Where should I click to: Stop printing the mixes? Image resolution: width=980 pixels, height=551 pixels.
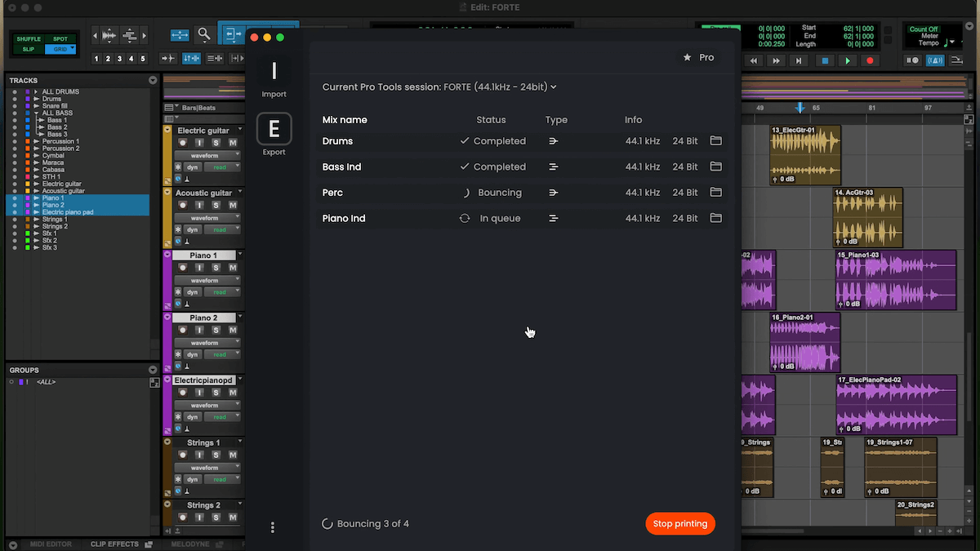point(680,524)
